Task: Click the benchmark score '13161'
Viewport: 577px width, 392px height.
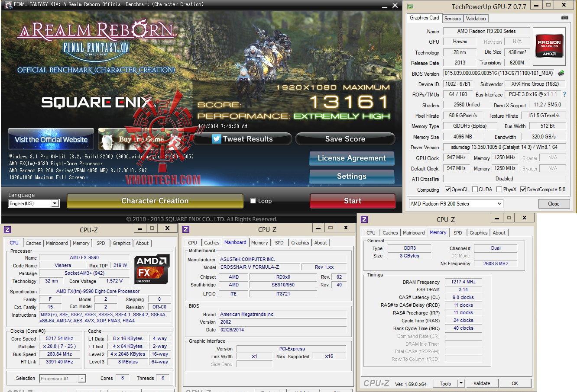Action: point(349,102)
